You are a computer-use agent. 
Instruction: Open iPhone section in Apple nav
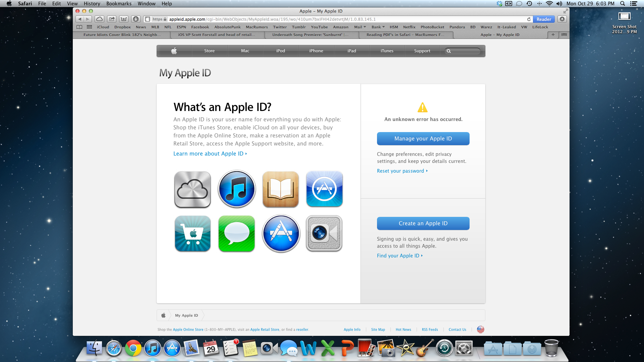point(316,51)
